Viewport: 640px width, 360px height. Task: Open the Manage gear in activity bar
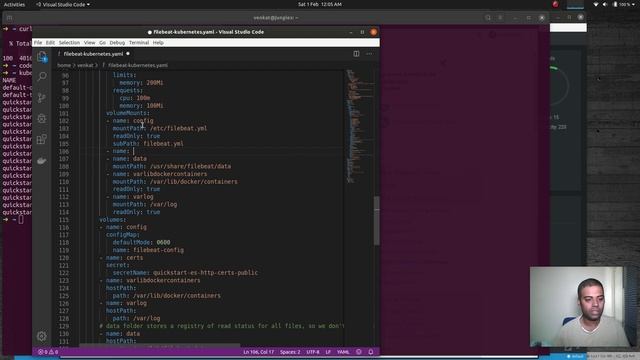point(42,336)
